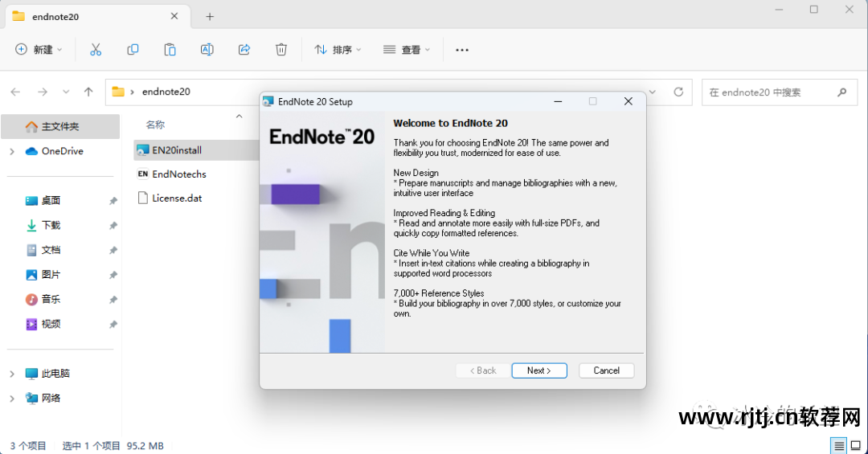868x454 pixels.
Task: Go forward with the Explorer forward arrow
Action: (x=43, y=92)
